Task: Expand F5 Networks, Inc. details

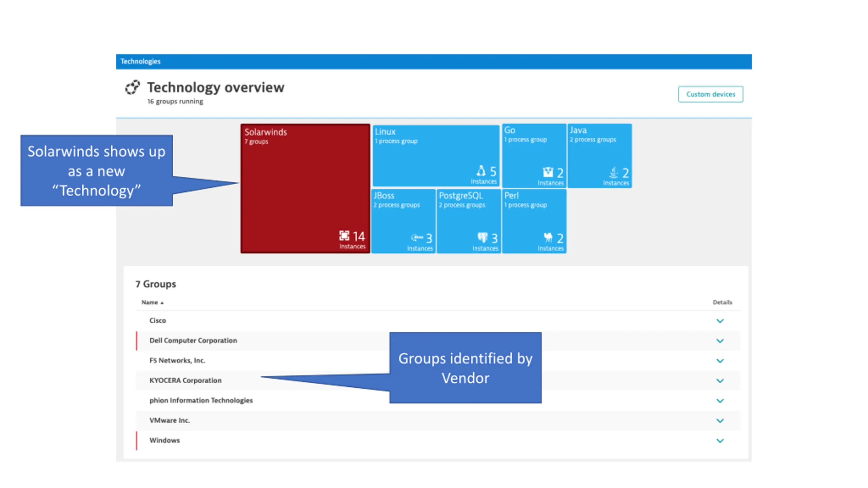Action: pos(720,361)
